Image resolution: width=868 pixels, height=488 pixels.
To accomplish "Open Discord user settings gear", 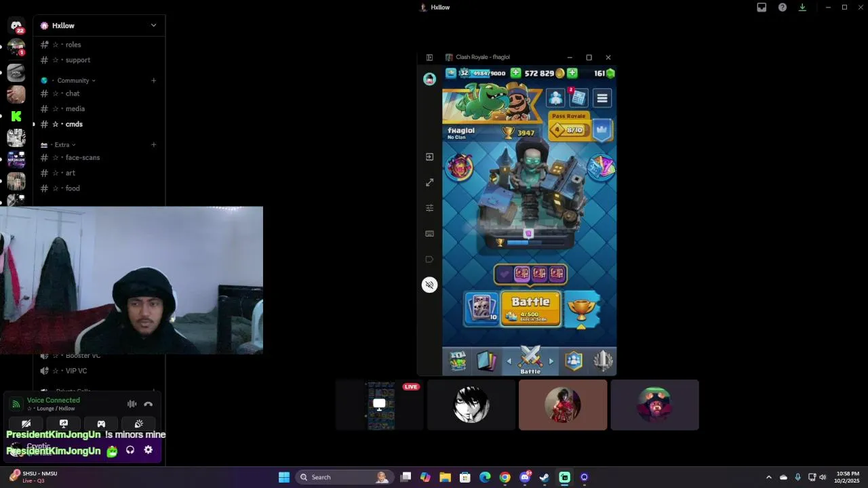I will (x=149, y=450).
